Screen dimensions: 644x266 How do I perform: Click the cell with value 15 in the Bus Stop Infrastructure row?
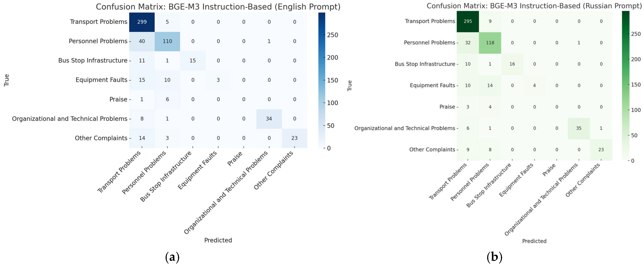(x=193, y=61)
